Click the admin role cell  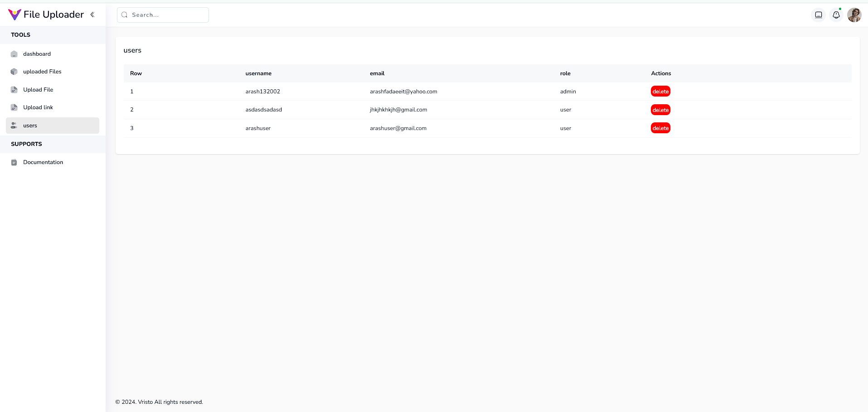(568, 92)
